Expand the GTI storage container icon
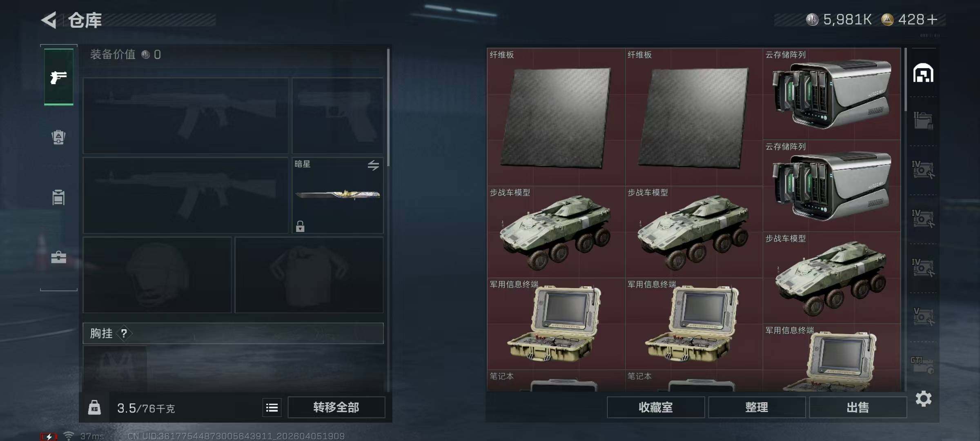This screenshot has height=441, width=980. [922, 365]
